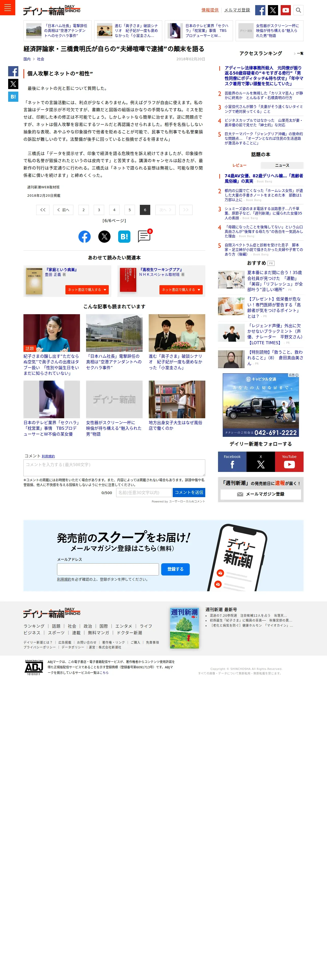The width and height of the screenshot is (327, 980).
Task: Open footer エンタメ menu link
Action: click(123, 626)
